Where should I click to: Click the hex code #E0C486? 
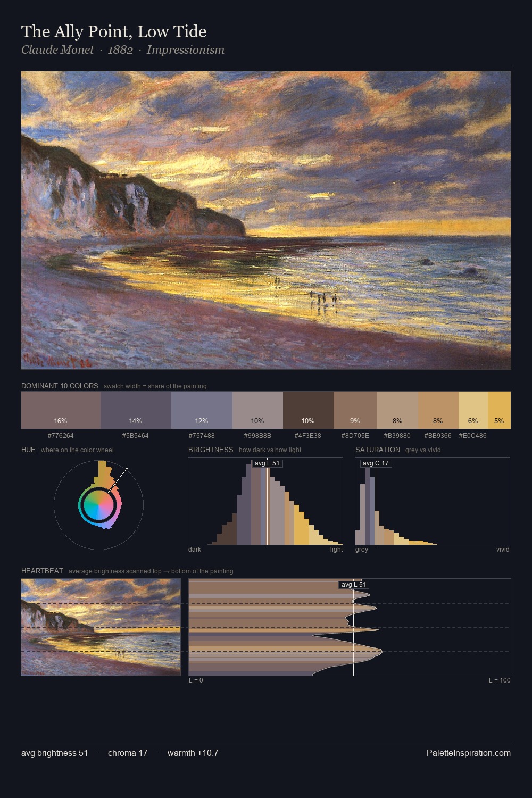coord(472,436)
